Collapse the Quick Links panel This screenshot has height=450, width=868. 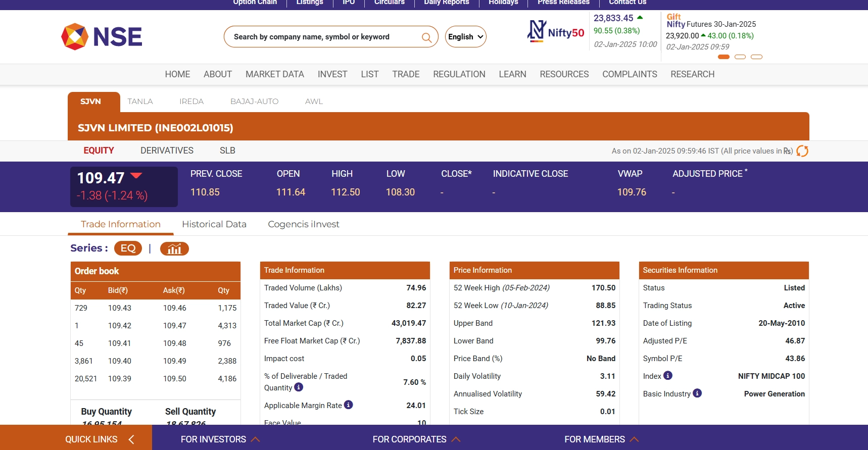[131, 439]
